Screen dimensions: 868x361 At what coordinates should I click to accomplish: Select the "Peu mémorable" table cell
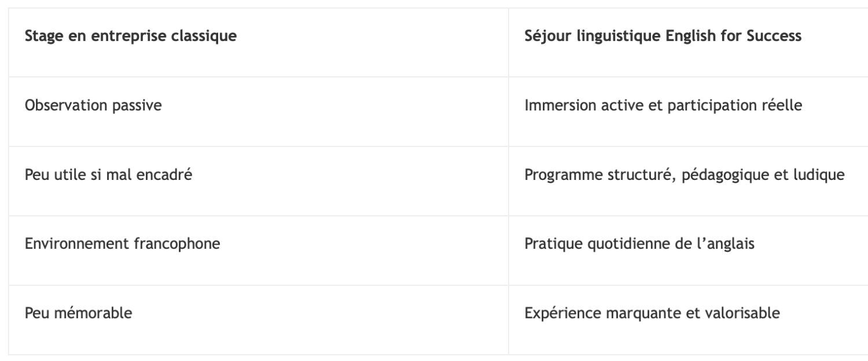point(78,314)
